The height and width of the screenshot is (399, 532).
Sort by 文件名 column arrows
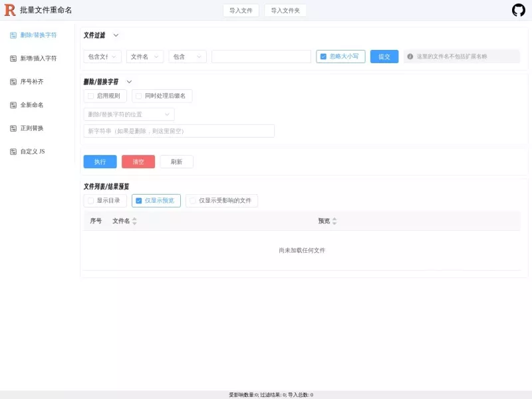(x=134, y=221)
